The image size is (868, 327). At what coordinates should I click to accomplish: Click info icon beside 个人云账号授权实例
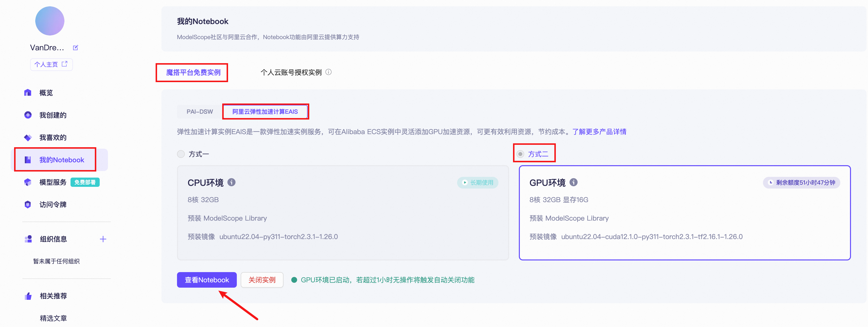(328, 72)
